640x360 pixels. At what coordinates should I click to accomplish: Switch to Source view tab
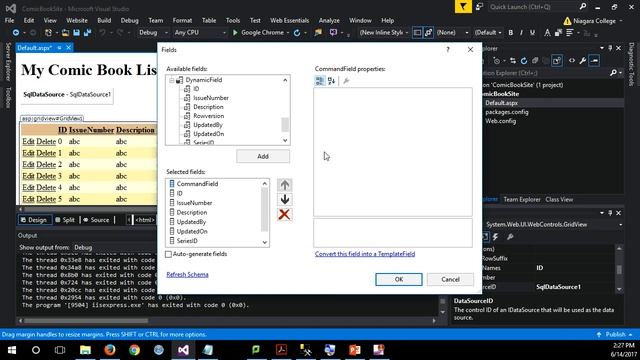[96, 220]
